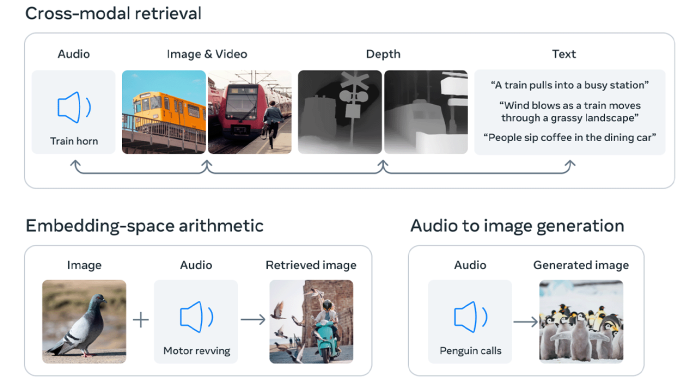
Task: Select the train depth map thumbnail
Action: coord(426,112)
